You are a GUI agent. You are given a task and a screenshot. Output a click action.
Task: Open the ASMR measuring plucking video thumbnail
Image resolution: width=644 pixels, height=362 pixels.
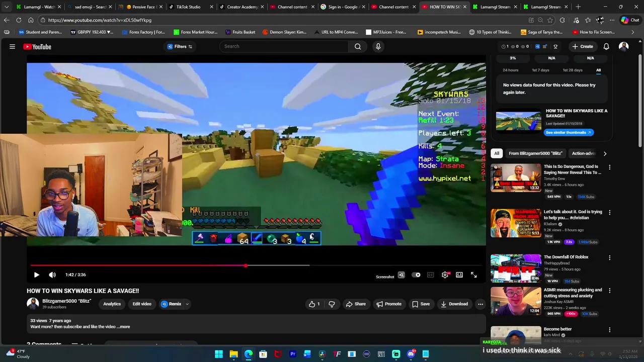click(x=516, y=301)
